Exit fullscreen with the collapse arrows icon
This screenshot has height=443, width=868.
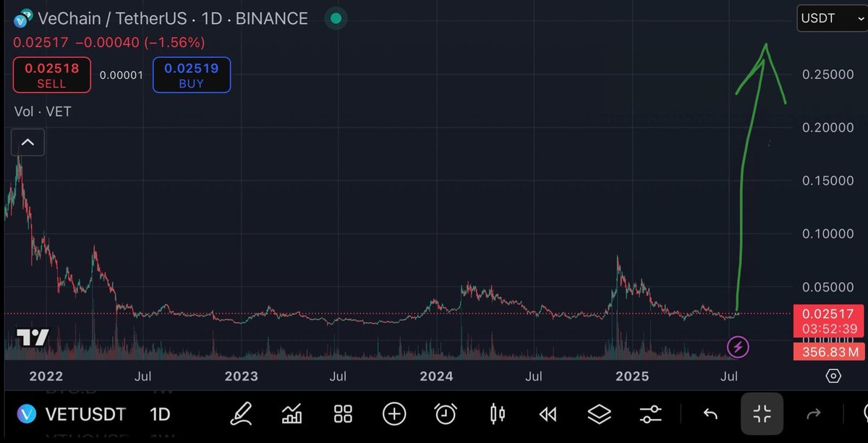(762, 414)
